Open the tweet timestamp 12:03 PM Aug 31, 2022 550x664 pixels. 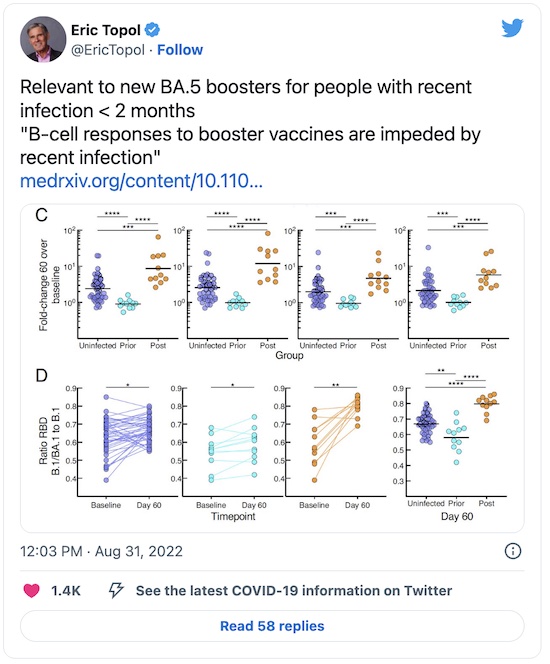102,551
